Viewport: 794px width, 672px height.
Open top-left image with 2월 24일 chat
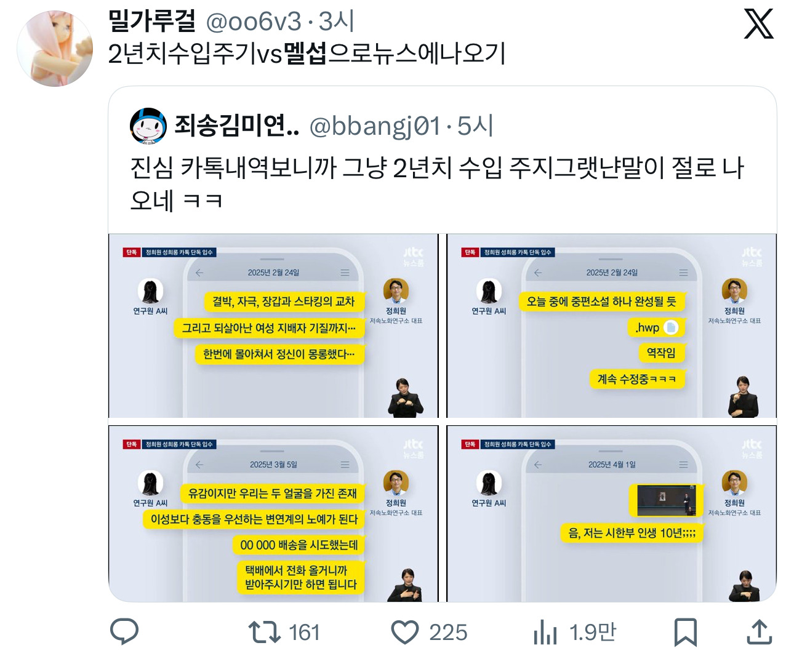(x=273, y=326)
